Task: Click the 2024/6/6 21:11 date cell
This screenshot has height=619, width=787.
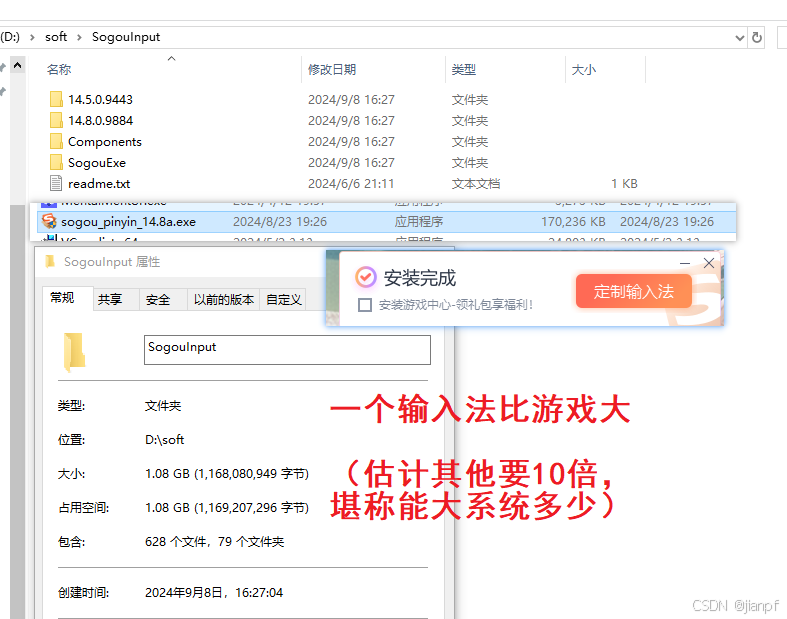Action: tap(351, 184)
